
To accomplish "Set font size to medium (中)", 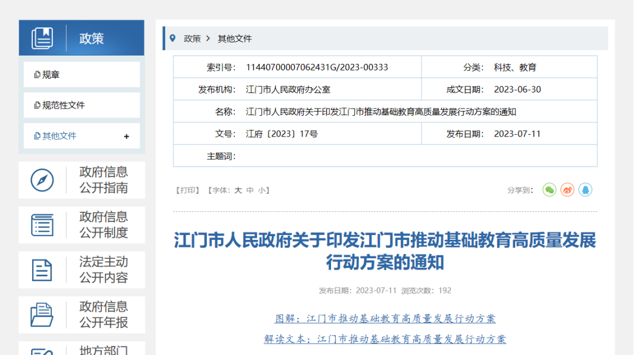I will click(x=250, y=190).
